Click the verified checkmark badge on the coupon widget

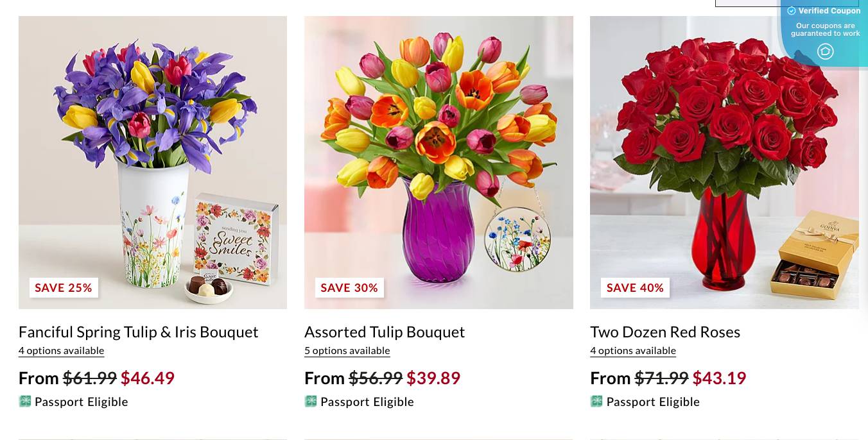[x=792, y=10]
